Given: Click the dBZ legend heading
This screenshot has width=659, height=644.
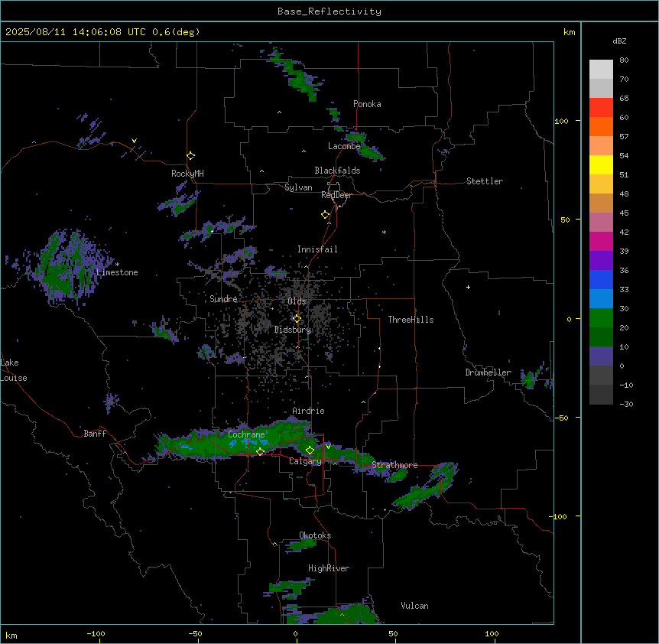Looking at the screenshot, I should 619,41.
